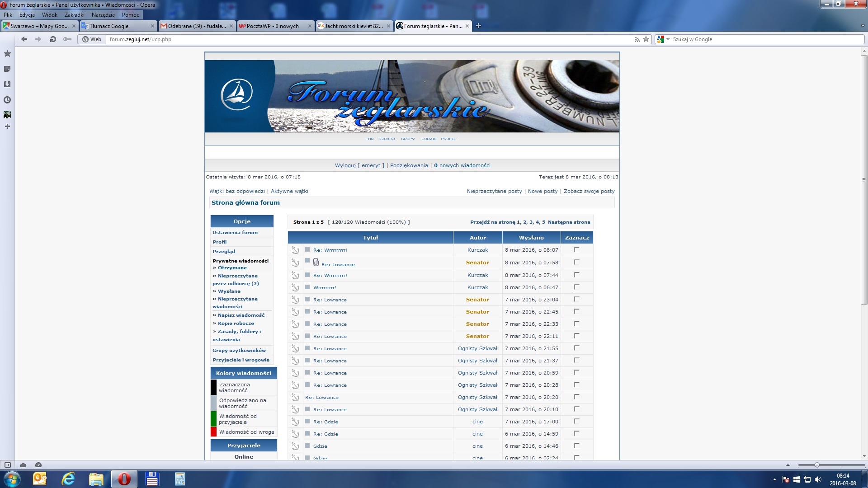Open the Edycja menu

(27, 15)
